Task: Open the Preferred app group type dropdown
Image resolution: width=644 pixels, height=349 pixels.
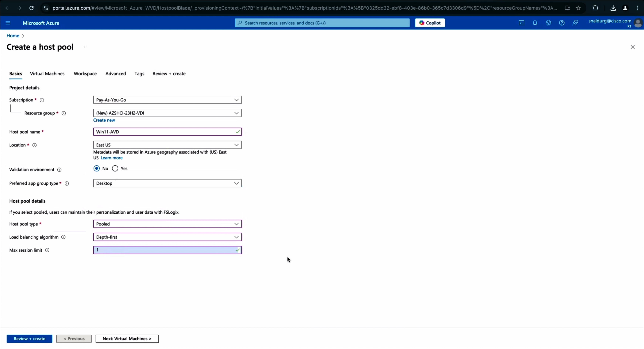Action: (x=167, y=183)
